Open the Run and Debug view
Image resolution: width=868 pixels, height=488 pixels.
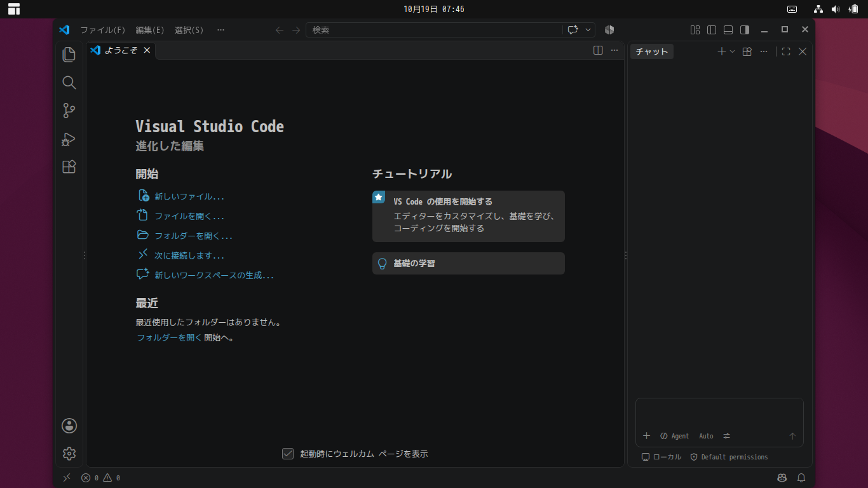click(x=69, y=139)
